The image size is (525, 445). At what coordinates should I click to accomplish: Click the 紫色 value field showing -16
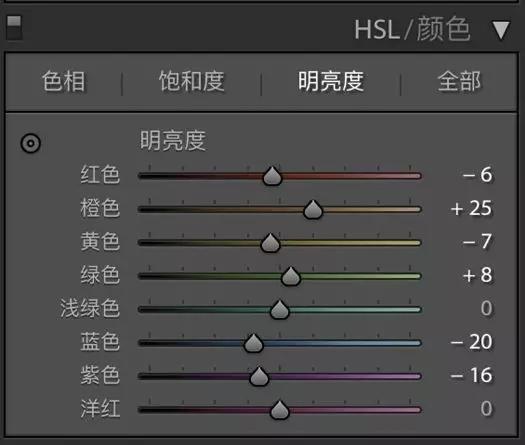point(471,375)
